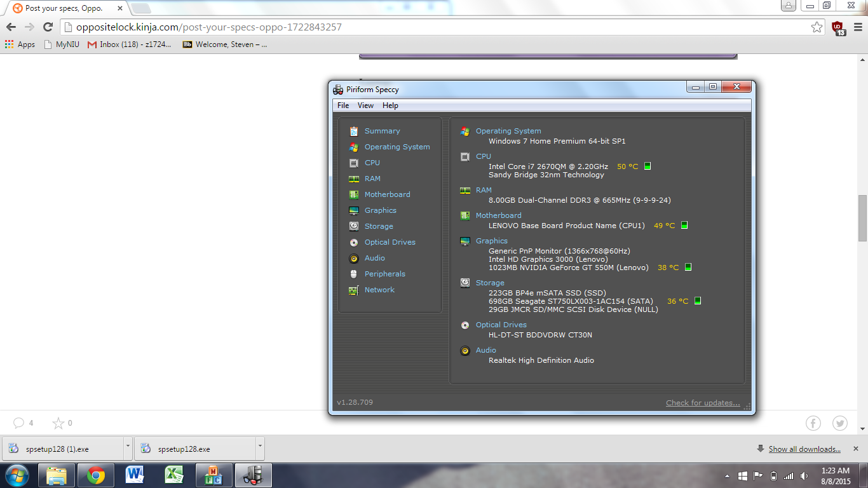This screenshot has width=868, height=488.
Task: Click the page vertical scrollbar thumb
Action: click(x=862, y=218)
